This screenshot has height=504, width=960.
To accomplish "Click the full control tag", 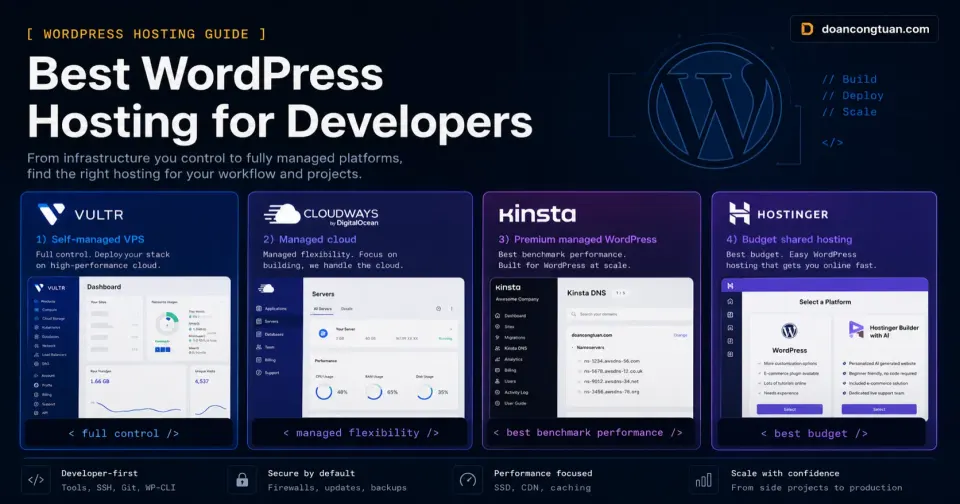I will click(124, 433).
